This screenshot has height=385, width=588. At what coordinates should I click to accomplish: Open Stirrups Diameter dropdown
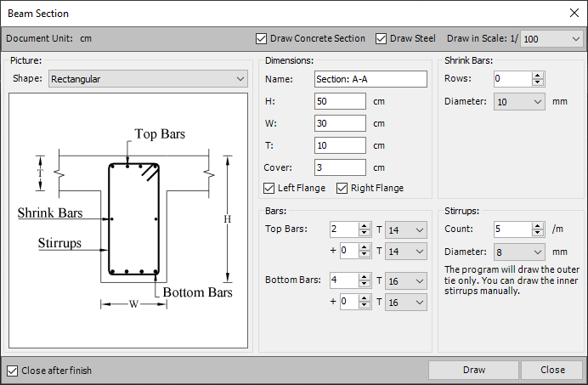518,252
